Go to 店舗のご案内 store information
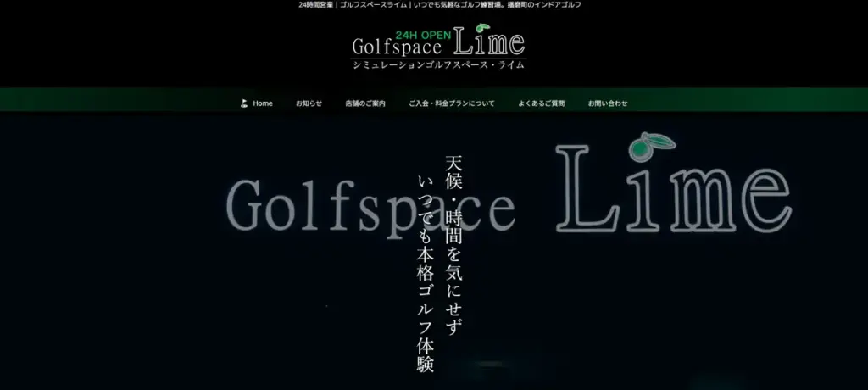868x390 pixels. (x=365, y=103)
